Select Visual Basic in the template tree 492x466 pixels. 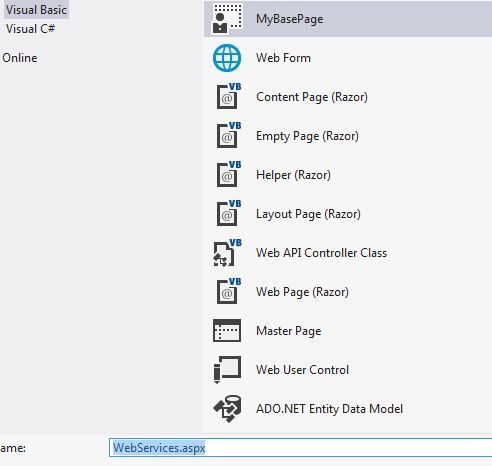pos(36,10)
